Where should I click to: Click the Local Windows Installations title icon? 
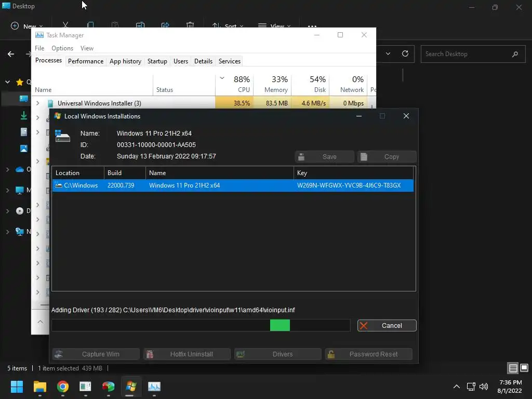[58, 116]
